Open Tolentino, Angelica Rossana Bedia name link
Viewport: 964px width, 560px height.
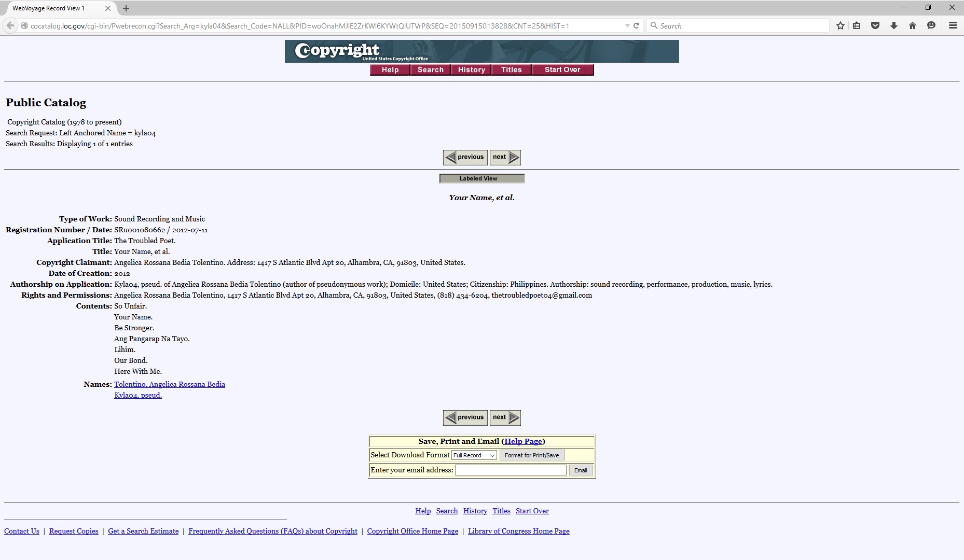point(170,384)
